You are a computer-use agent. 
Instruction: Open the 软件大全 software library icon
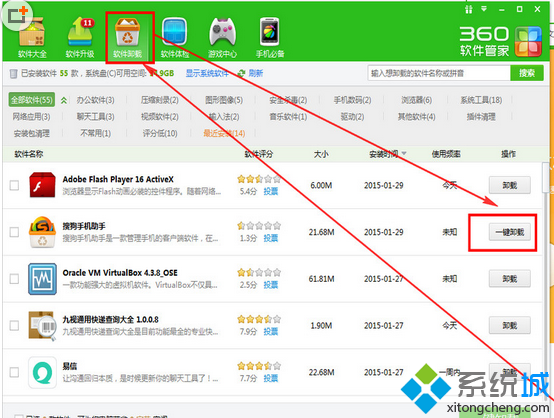point(32,33)
